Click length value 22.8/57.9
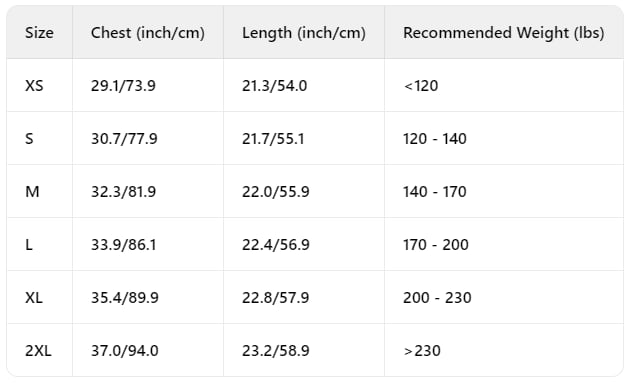 pos(276,297)
